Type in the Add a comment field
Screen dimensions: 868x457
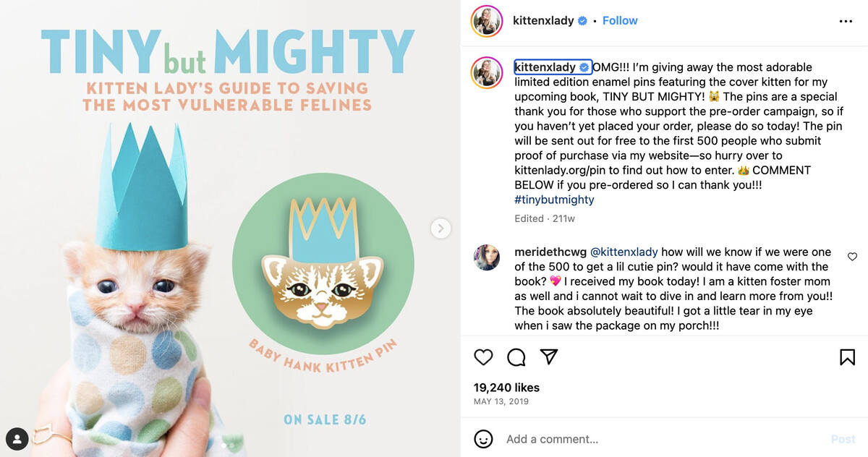(x=651, y=439)
